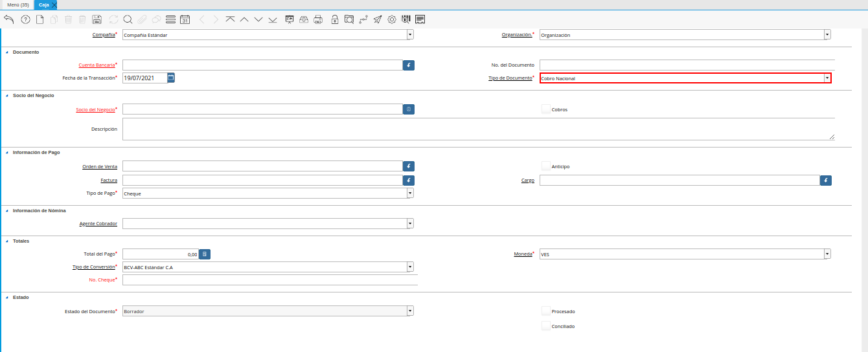Screen dimensions: 868x352
Task: Open the Tipo de Pago dropdown
Action: (410, 193)
